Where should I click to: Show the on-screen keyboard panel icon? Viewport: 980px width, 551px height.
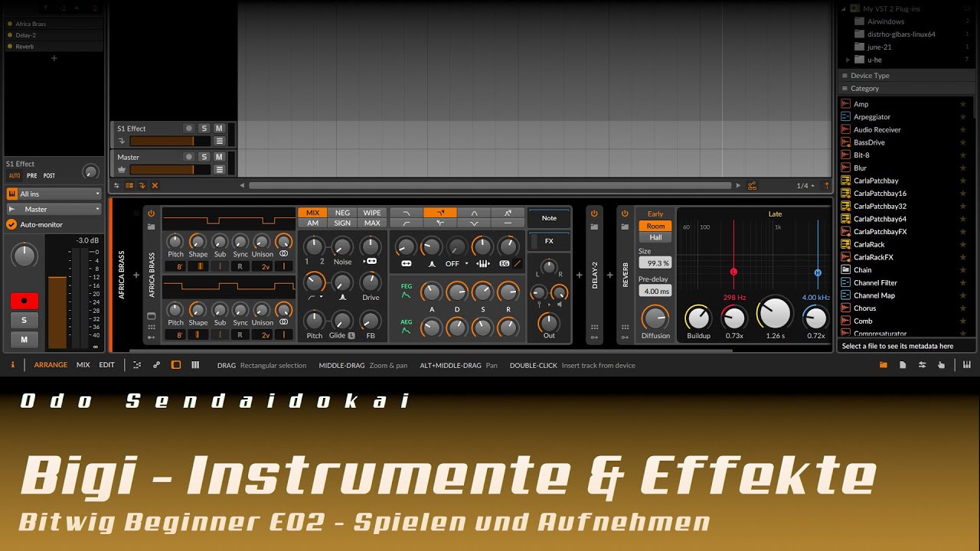point(967,365)
